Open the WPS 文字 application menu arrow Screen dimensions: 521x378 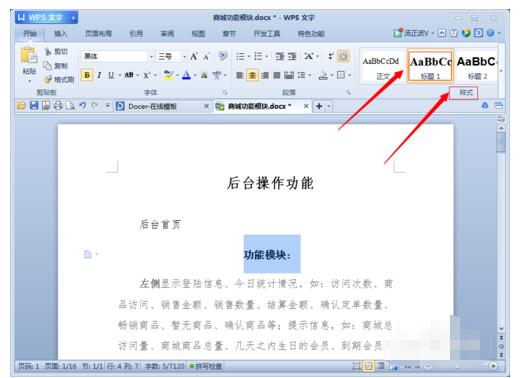73,18
